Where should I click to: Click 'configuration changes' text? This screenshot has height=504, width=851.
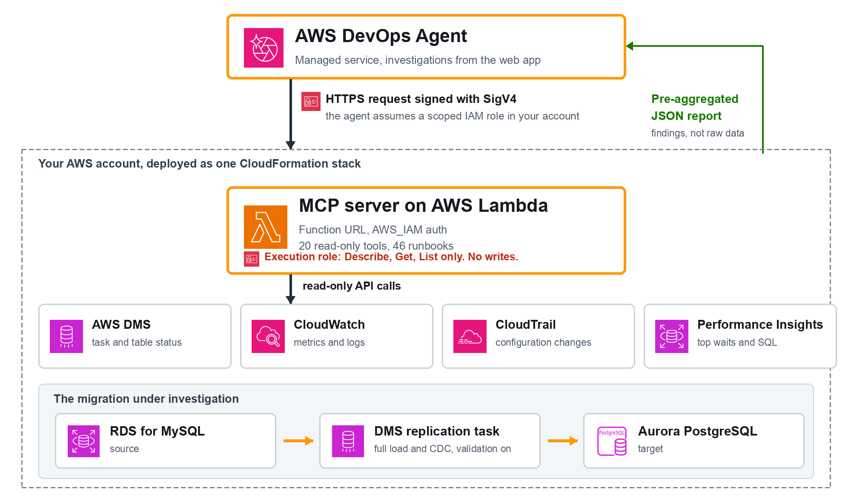(543, 342)
